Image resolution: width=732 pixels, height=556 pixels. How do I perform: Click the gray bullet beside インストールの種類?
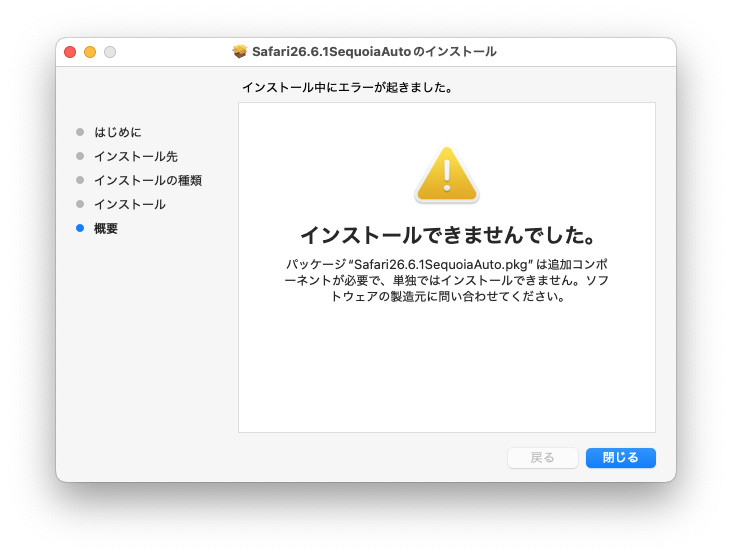(80, 180)
